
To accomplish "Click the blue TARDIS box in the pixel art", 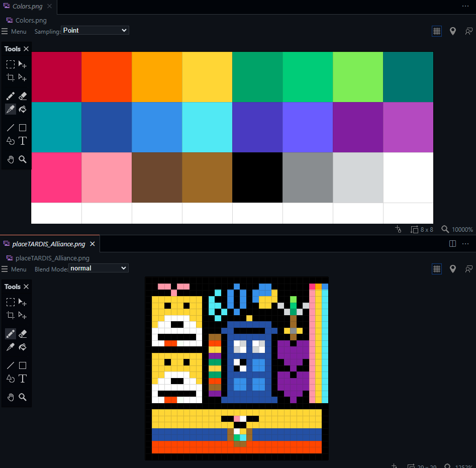I will pyautogui.click(x=249, y=362).
